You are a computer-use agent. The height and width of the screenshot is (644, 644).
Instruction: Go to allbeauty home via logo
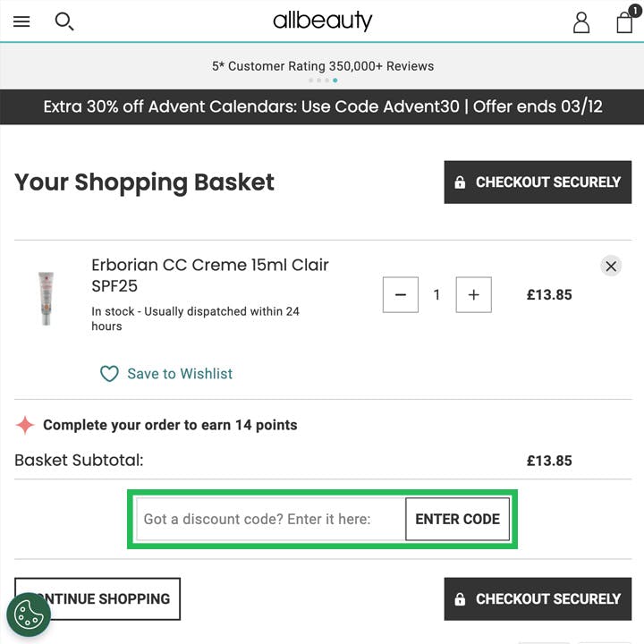point(322,21)
